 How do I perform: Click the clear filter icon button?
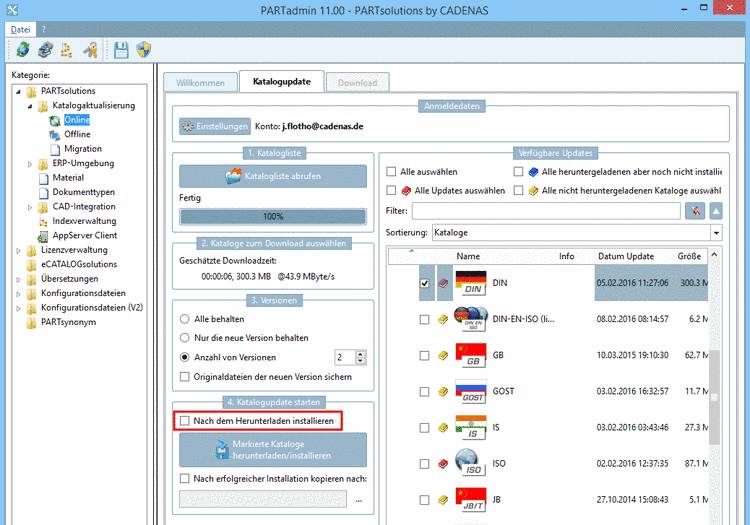pos(695,210)
